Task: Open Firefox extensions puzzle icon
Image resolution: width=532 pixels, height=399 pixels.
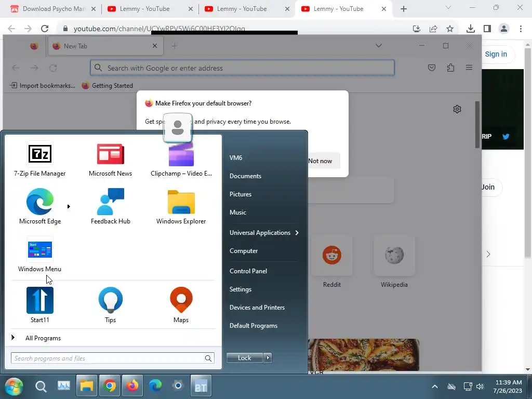Action: tap(450, 68)
